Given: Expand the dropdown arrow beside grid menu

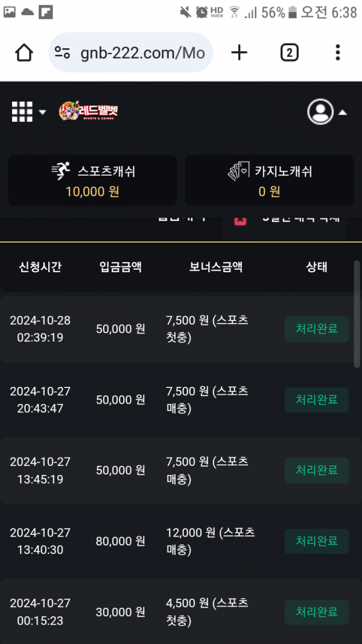Looking at the screenshot, I should click(x=42, y=112).
